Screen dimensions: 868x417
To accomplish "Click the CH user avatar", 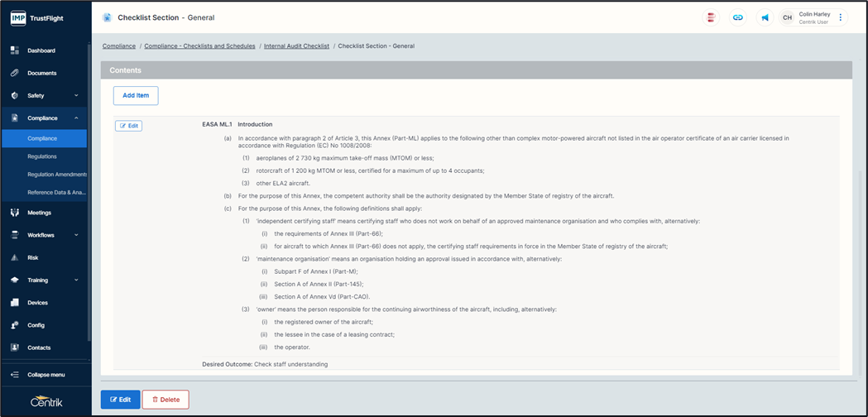I will click(x=787, y=17).
